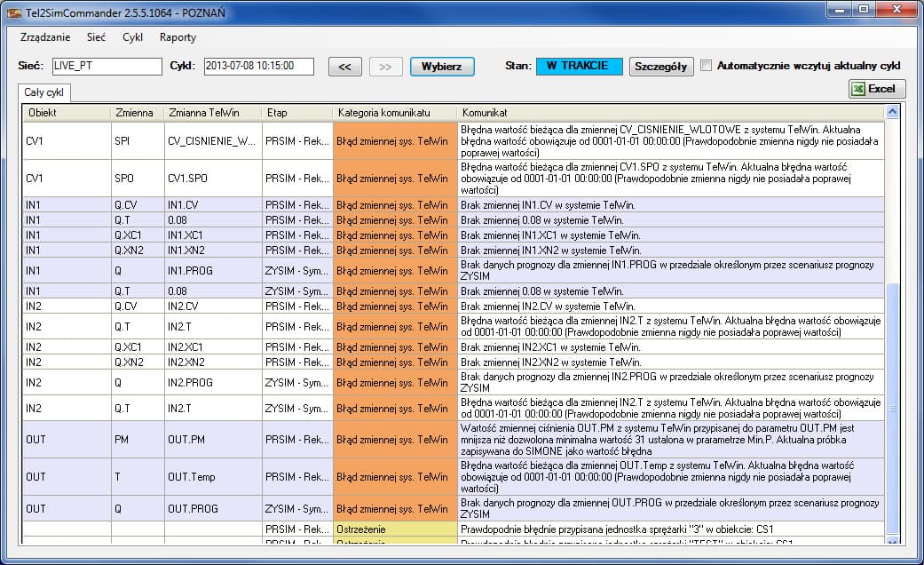The width and height of the screenshot is (924, 565).
Task: Click the Ostrzeżenie yellow category cell
Action: (x=395, y=529)
